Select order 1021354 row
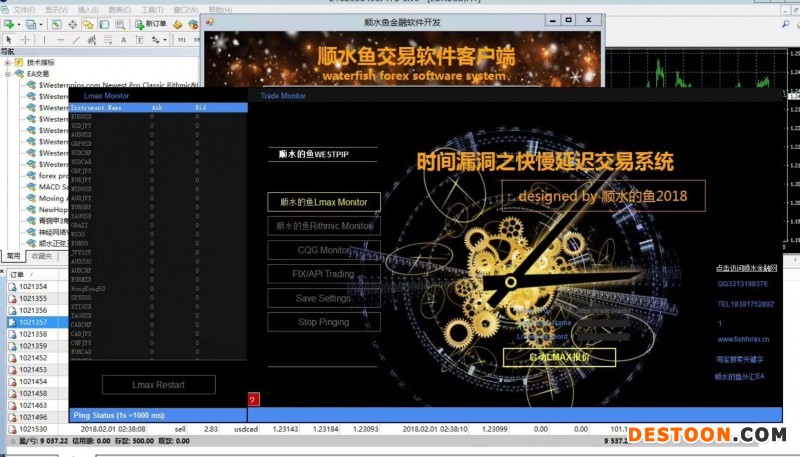This screenshot has width=800, height=457. (37, 287)
